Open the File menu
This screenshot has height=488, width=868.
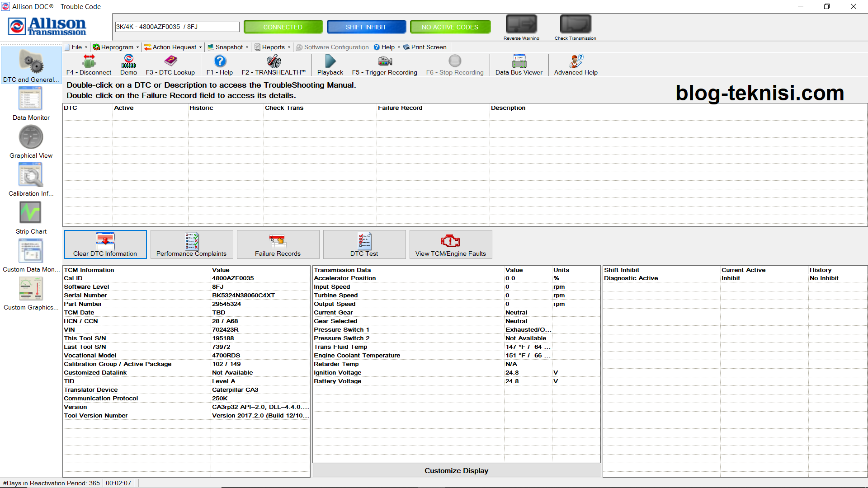(76, 47)
